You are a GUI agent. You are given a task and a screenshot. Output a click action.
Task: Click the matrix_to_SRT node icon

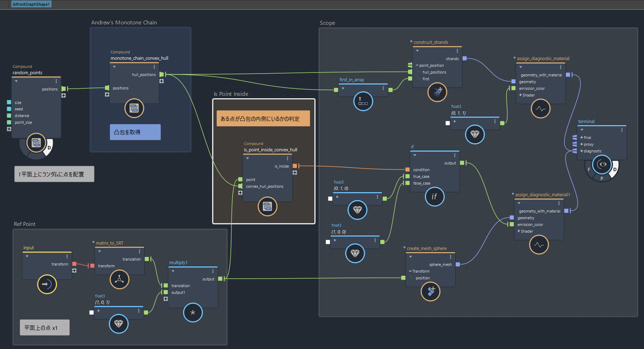[119, 279]
